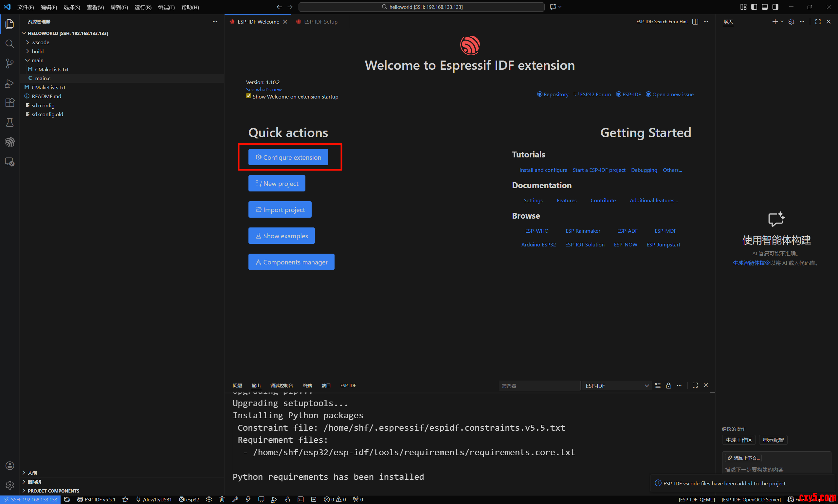Expand the build folder in explorer
The image size is (838, 504).
[38, 51]
